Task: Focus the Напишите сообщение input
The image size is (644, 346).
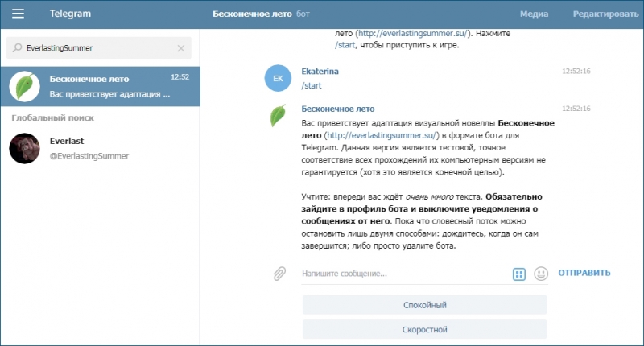Action: tap(405, 274)
